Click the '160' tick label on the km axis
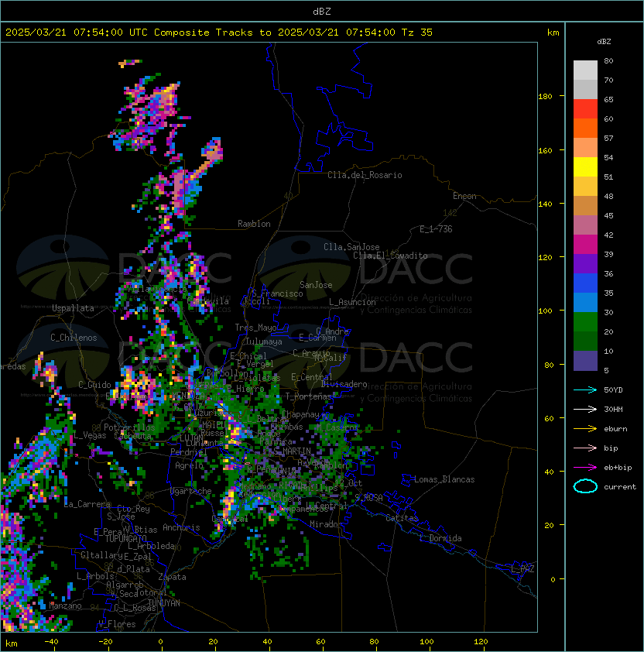This screenshot has width=644, height=652. pyautogui.click(x=545, y=150)
